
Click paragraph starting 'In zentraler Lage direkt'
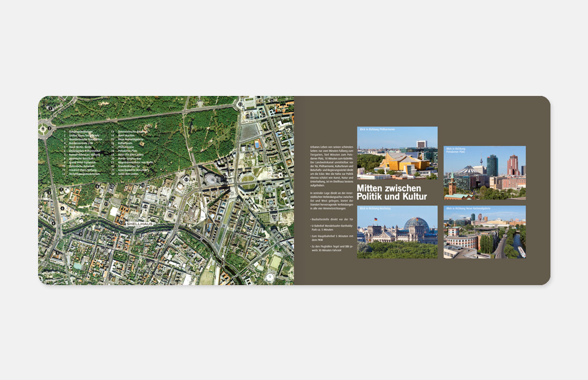pyautogui.click(x=332, y=200)
